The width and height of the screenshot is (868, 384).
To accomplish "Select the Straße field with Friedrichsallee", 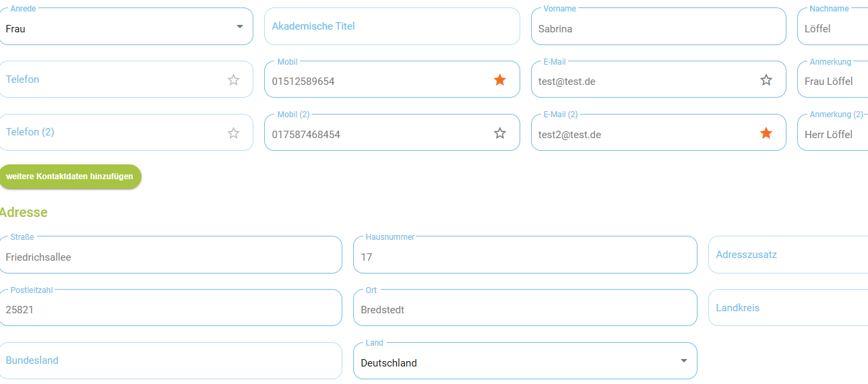I will [170, 255].
